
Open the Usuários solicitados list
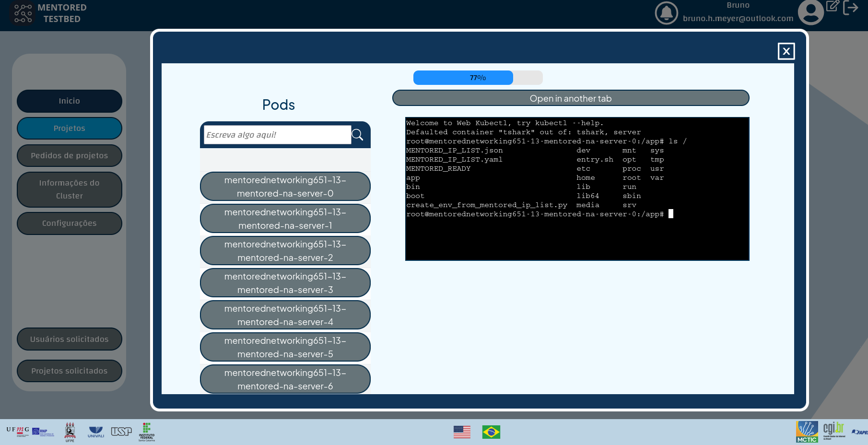(69, 339)
